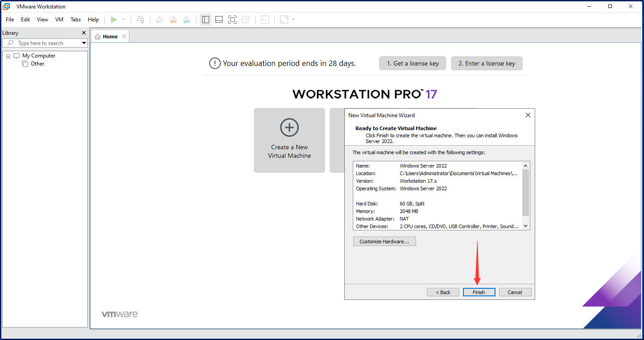Click the Location path value
This screenshot has height=340, width=644.
coord(458,173)
